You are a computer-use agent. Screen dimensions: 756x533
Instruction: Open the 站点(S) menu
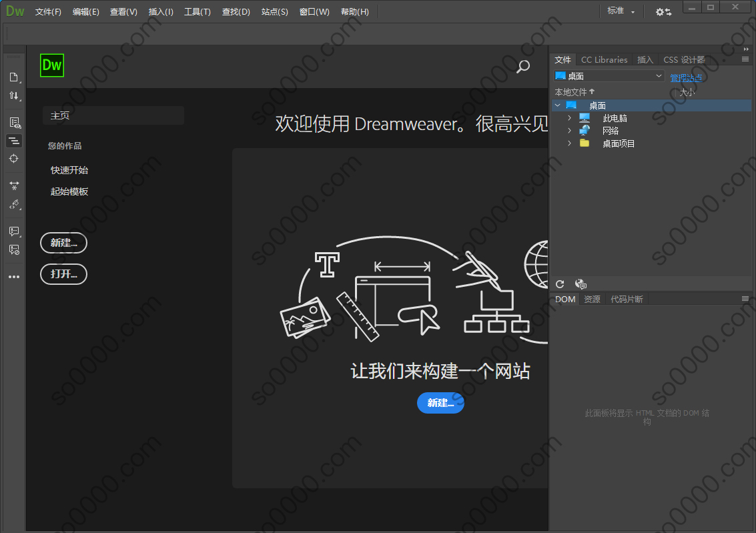point(275,11)
